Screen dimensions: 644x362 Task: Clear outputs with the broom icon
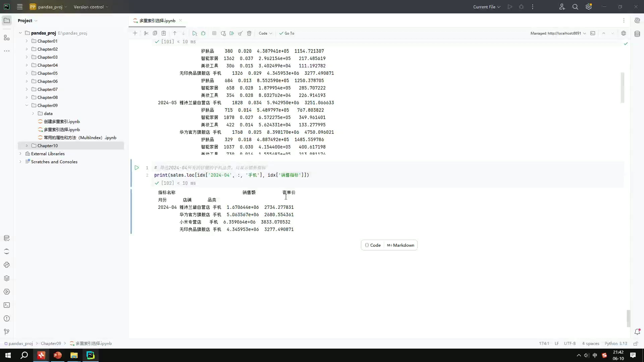pos(240,33)
